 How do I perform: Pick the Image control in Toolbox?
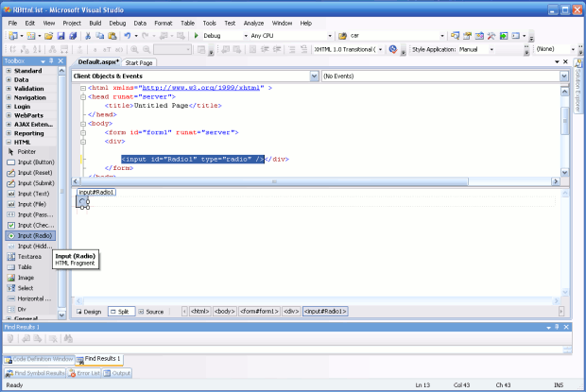coord(26,278)
